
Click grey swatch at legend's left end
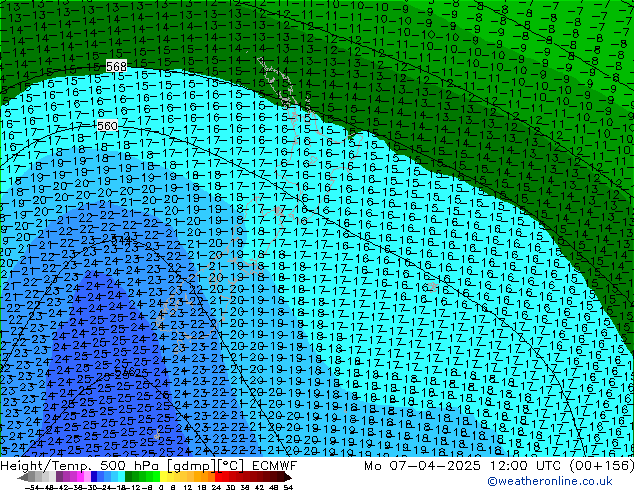(30, 478)
